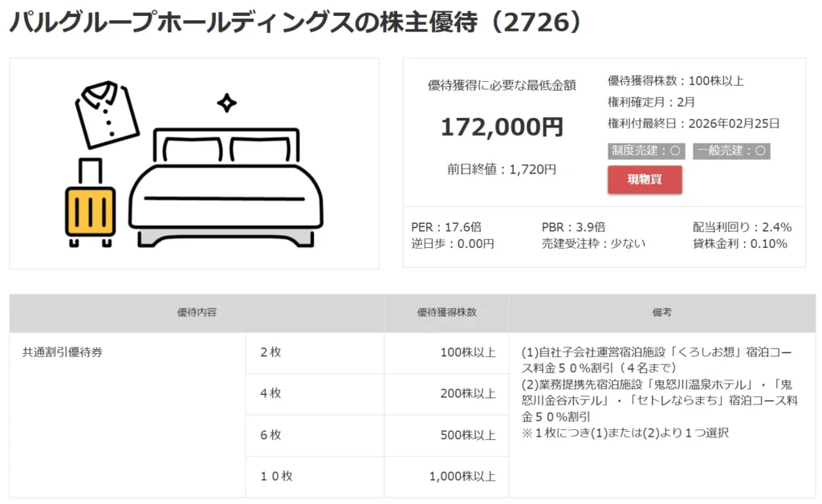Screen dimensions: 822x504
Task: Click the 500株以上 table cell
Action: (468, 435)
